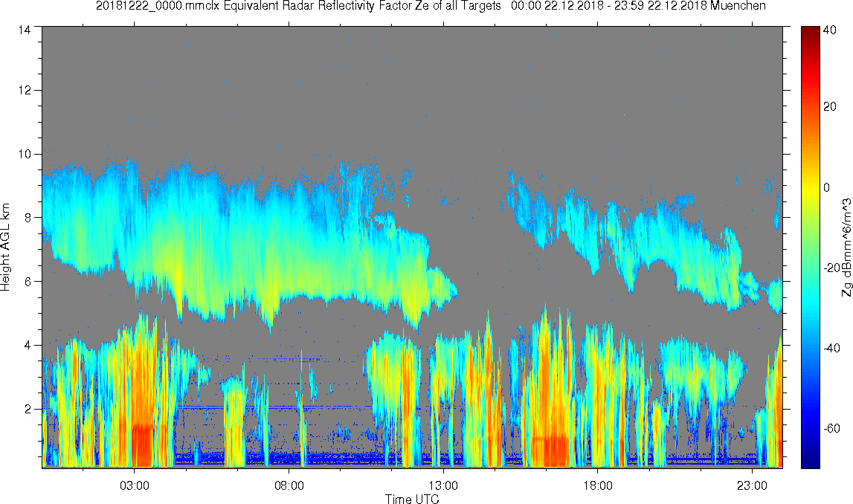Screen dimensions: 853x504
Task: Click the 'Zg dBmm^6/m^3' colorbar label
Action: 846,248
